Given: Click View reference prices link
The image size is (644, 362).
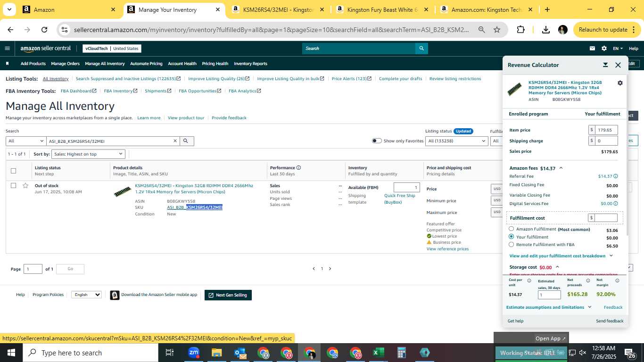Looking at the screenshot, I should click(447, 249).
